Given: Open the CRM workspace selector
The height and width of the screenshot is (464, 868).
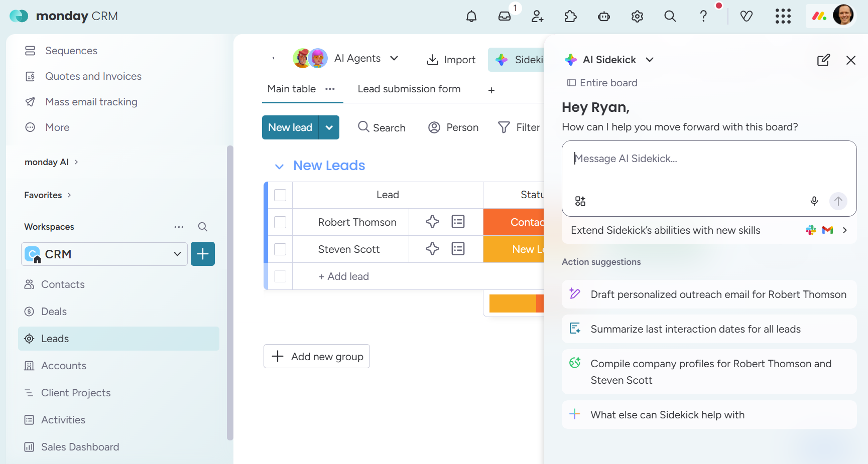Looking at the screenshot, I should click(x=104, y=254).
